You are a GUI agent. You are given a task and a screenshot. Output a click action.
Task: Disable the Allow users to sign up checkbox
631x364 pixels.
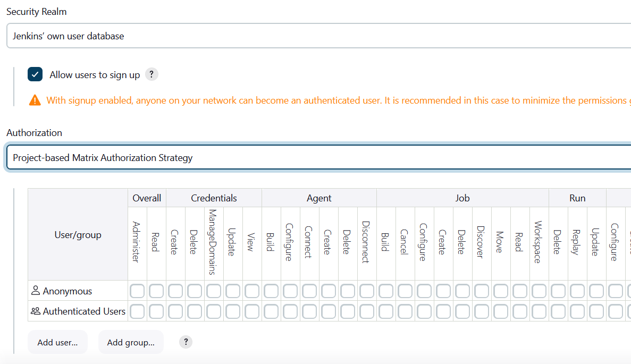35,74
